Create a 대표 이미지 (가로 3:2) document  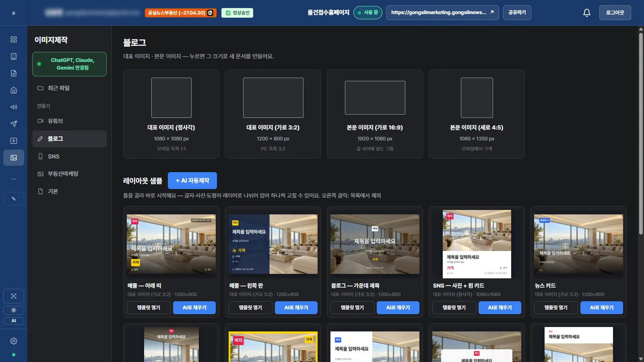click(x=273, y=114)
